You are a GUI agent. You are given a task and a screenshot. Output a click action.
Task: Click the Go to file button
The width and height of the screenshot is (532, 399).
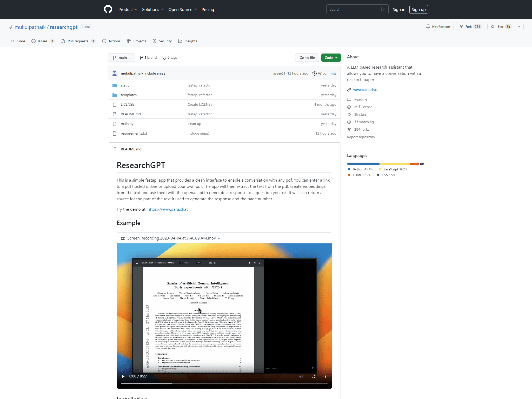point(307,58)
